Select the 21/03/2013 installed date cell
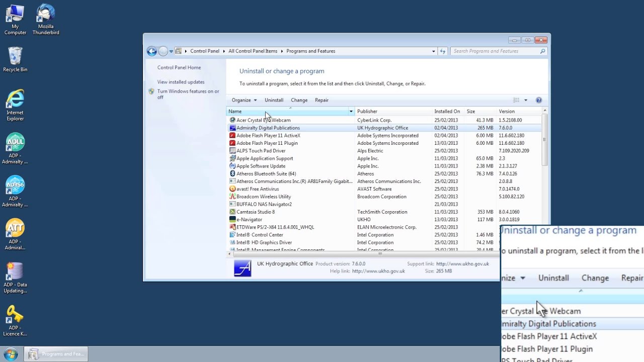Screen dimensions: 644x362 click(x=446, y=204)
